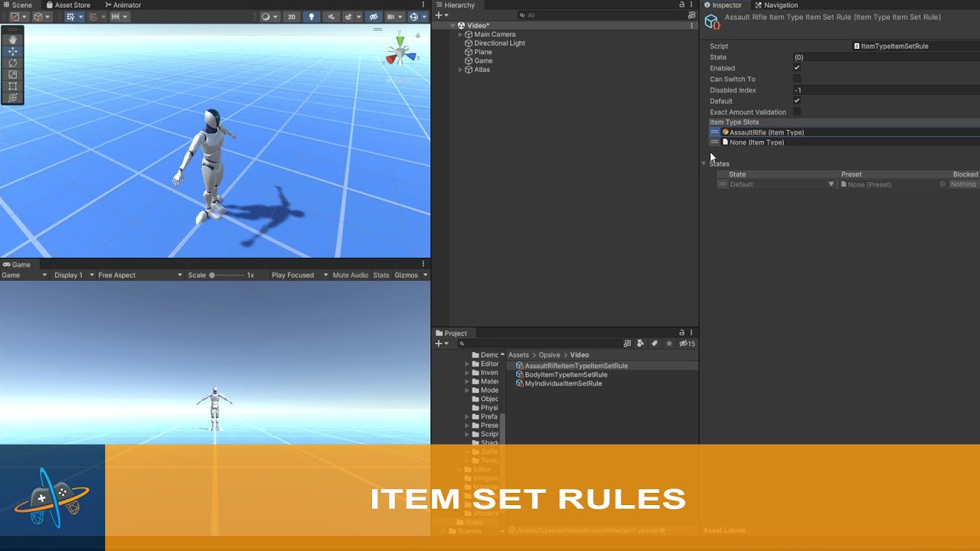
Task: Click the scene orientation gizmo
Action: 399,52
